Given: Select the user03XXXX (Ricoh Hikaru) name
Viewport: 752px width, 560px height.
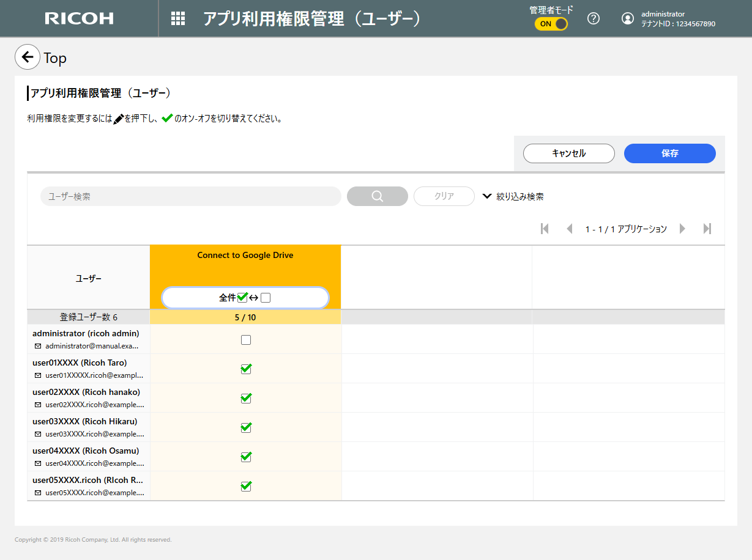Looking at the screenshot, I should [x=85, y=421].
